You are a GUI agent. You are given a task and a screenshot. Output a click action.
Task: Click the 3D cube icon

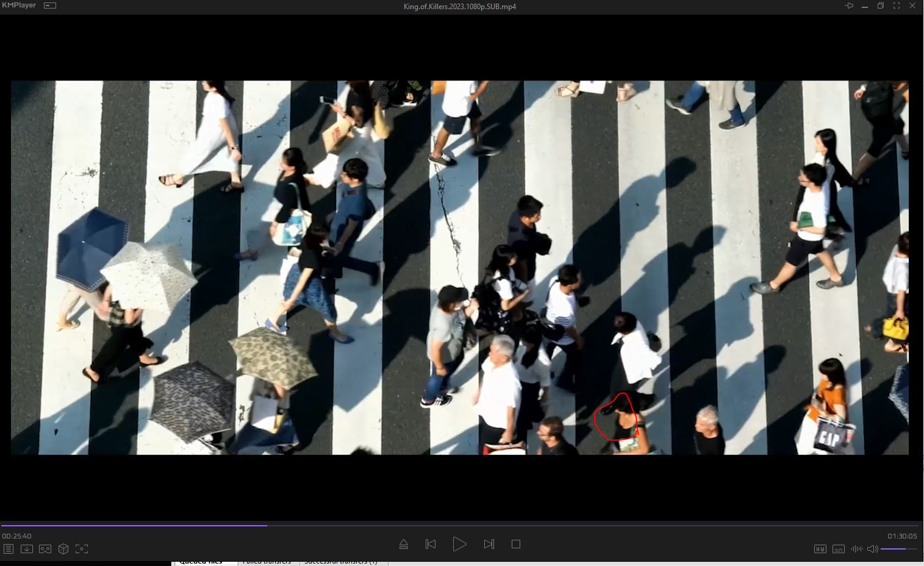(x=63, y=549)
